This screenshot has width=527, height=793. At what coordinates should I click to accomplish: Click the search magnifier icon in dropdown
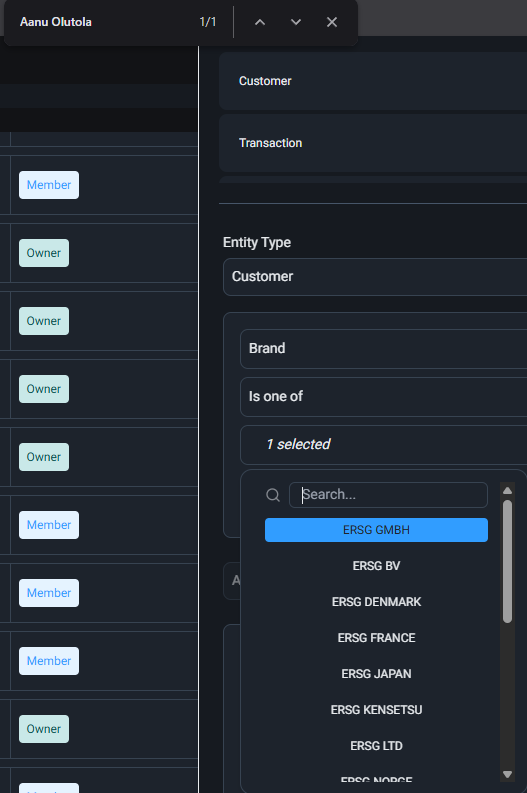[273, 495]
